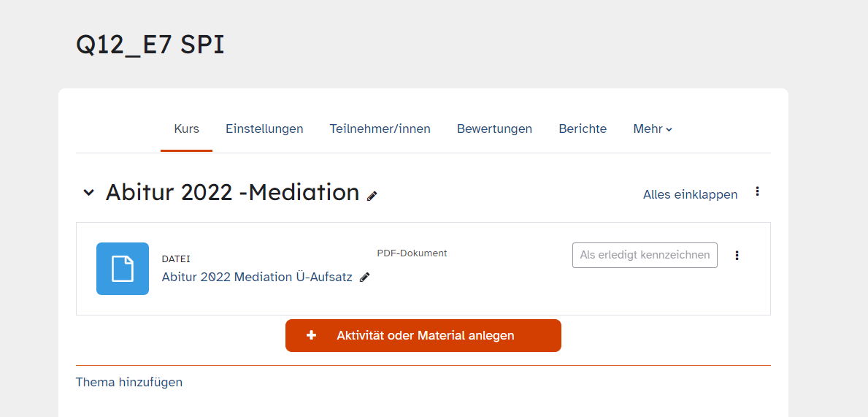Click the plus icon on the orange button
This screenshot has height=417, width=868.
click(x=312, y=335)
